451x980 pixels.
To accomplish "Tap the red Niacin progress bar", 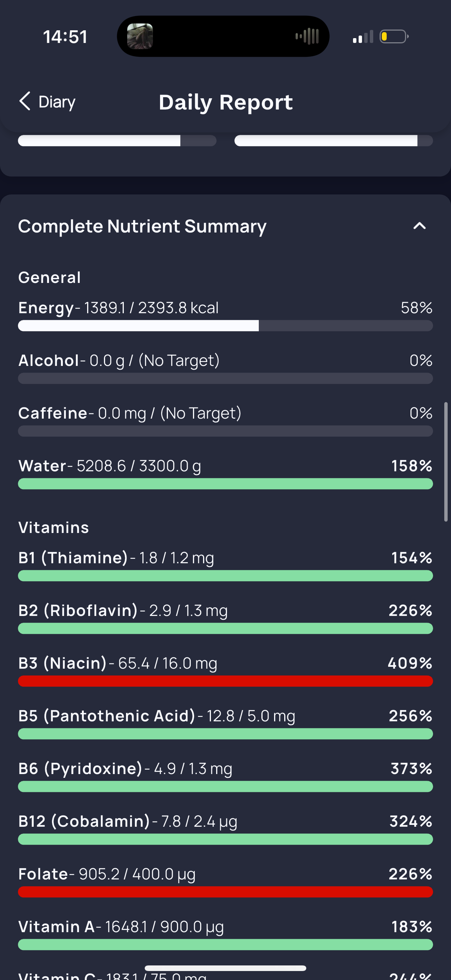I will click(x=225, y=681).
